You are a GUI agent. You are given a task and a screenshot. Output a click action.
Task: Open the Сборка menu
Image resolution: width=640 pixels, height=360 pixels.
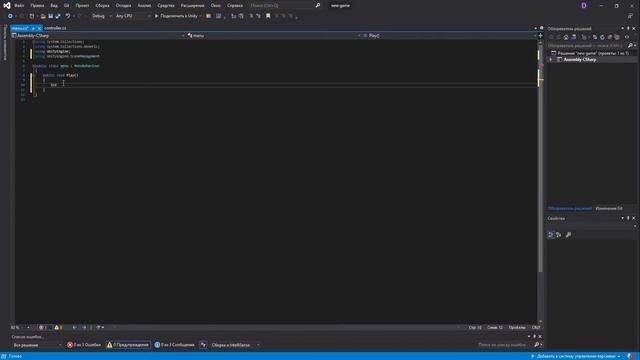pos(102,6)
